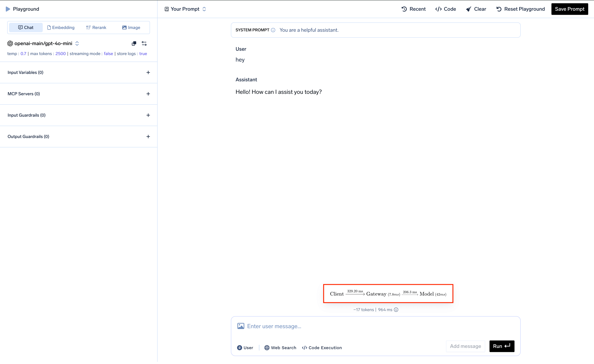
Task: Switch to the Rerank tab
Action: pyautogui.click(x=96, y=28)
